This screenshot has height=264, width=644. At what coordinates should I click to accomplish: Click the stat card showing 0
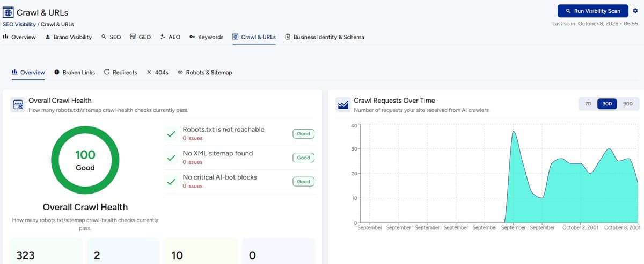coord(279,251)
